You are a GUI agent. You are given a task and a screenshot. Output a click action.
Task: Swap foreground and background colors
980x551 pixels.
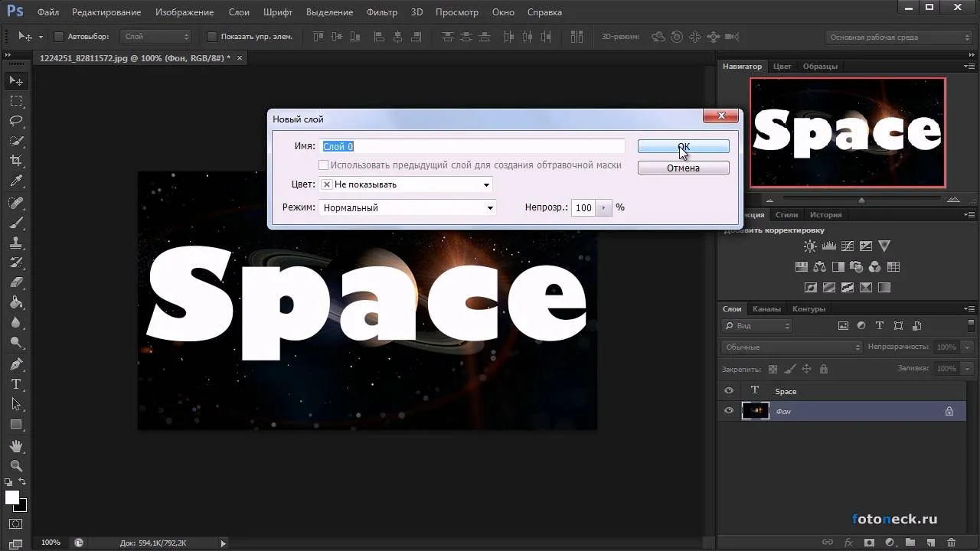tap(22, 482)
